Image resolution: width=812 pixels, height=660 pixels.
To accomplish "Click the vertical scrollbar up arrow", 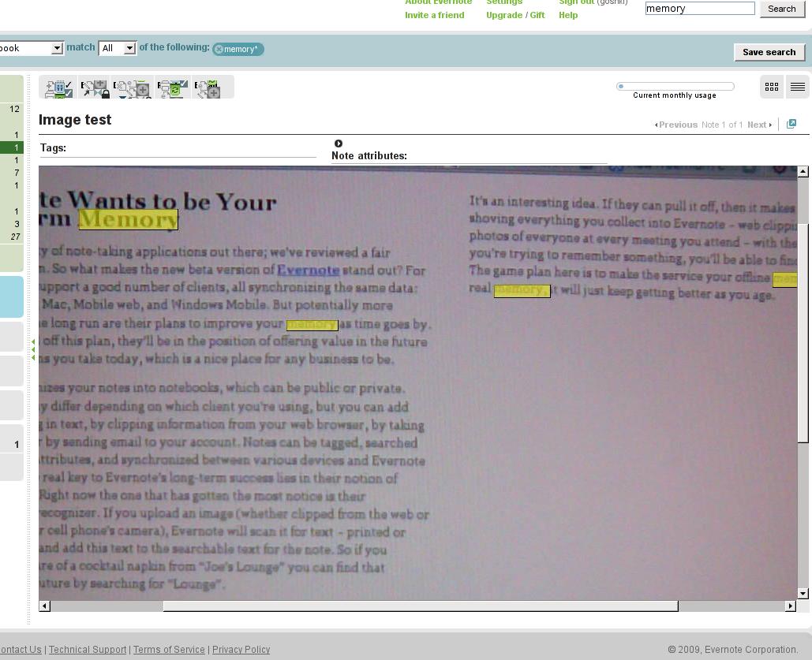I will click(803, 171).
